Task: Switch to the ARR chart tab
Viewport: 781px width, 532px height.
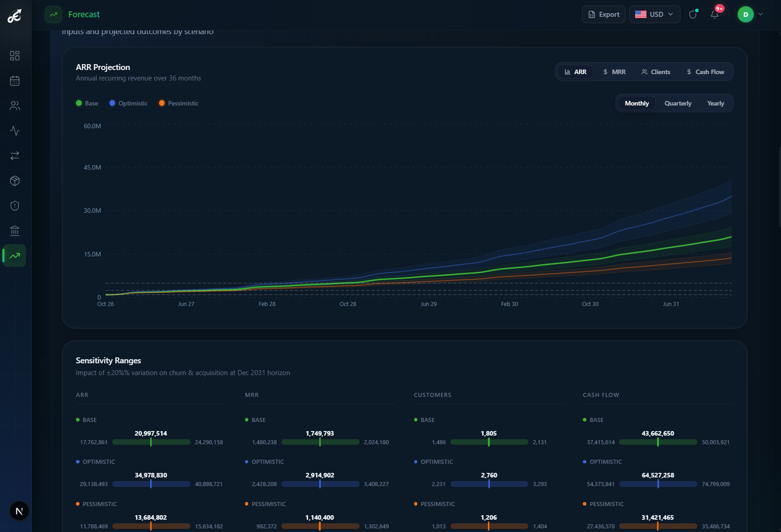Action: [x=576, y=72]
